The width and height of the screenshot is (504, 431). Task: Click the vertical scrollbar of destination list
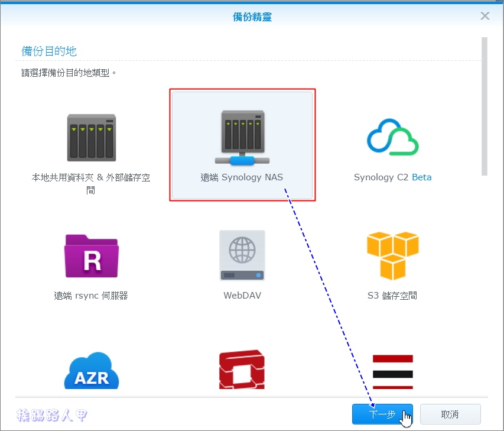[x=485, y=106]
